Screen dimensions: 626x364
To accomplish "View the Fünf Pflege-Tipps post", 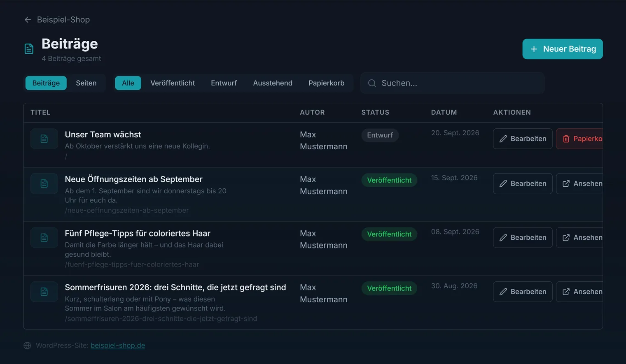I will point(579,238).
